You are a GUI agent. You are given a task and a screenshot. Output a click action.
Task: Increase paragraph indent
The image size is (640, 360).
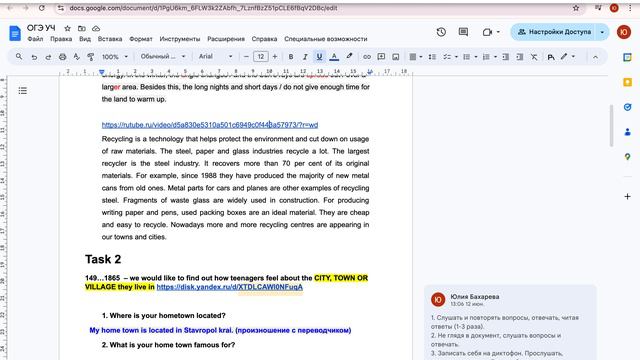click(x=520, y=57)
